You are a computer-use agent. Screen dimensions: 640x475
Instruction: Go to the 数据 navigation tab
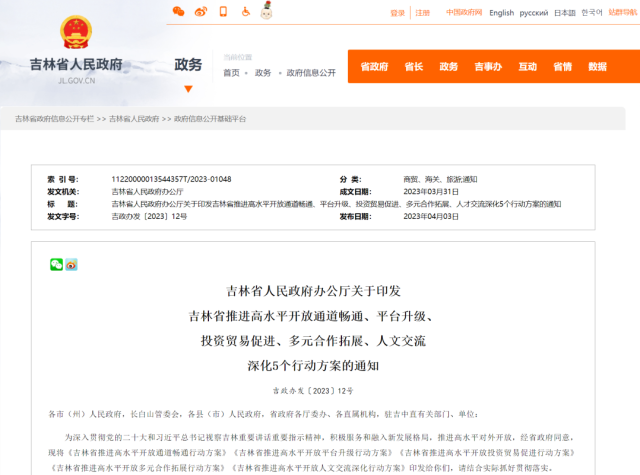click(597, 67)
